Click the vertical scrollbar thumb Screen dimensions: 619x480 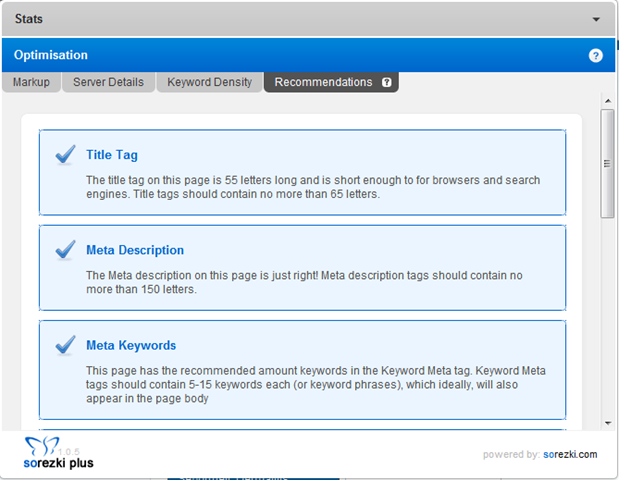click(607, 163)
